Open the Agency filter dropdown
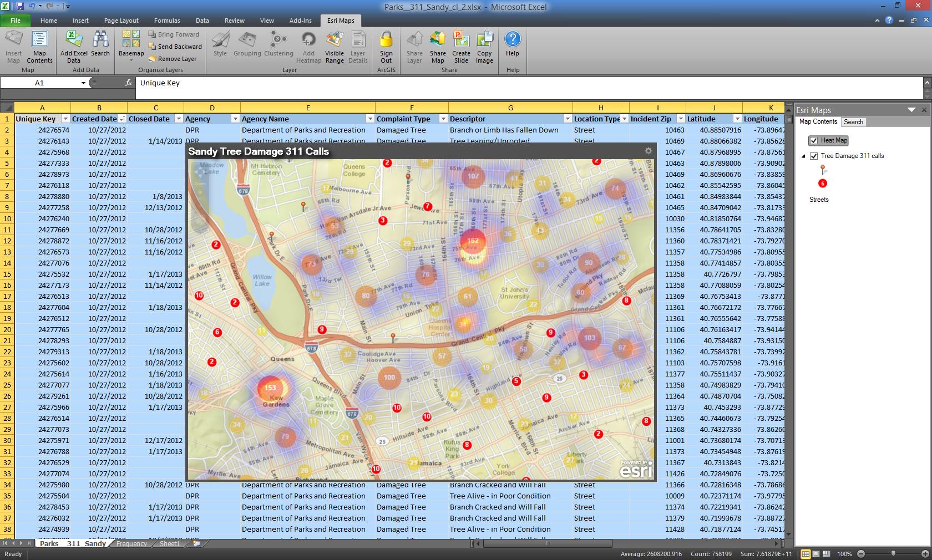 (235, 119)
